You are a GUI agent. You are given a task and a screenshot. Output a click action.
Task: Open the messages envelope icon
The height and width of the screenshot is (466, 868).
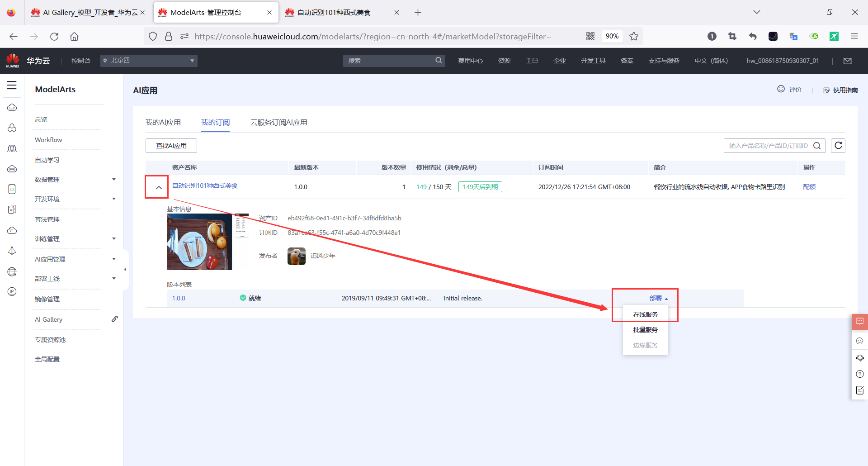(x=848, y=61)
